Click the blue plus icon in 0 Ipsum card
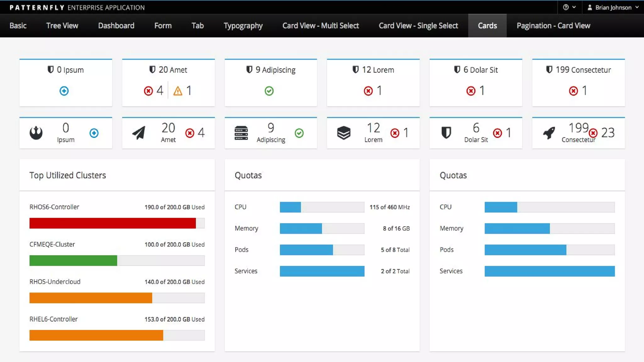The image size is (644, 362). point(64,91)
